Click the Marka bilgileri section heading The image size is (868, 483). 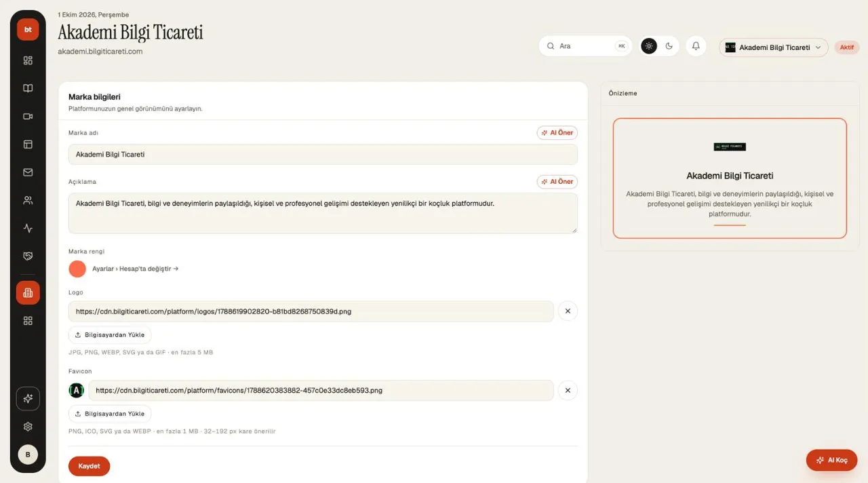[x=94, y=97]
